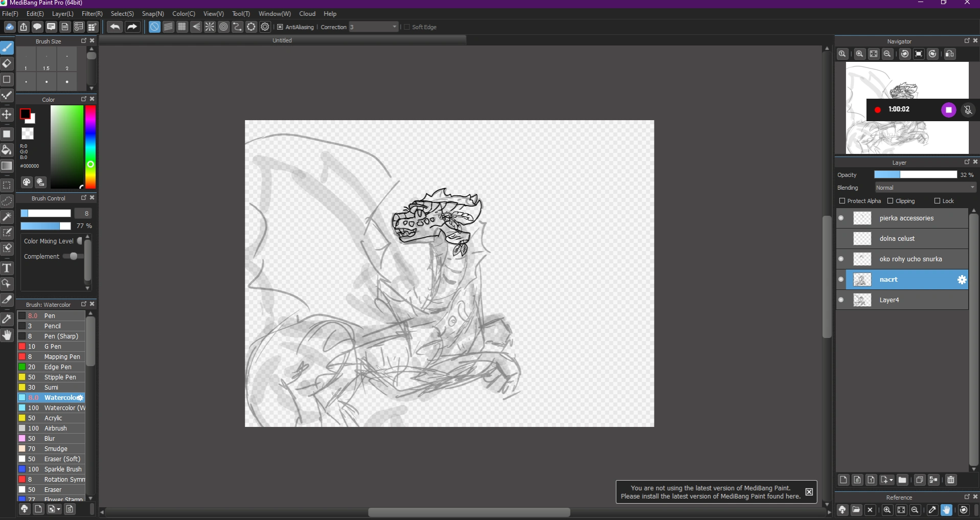Delete a layer with the trash icon
The width and height of the screenshot is (980, 520).
click(951, 480)
